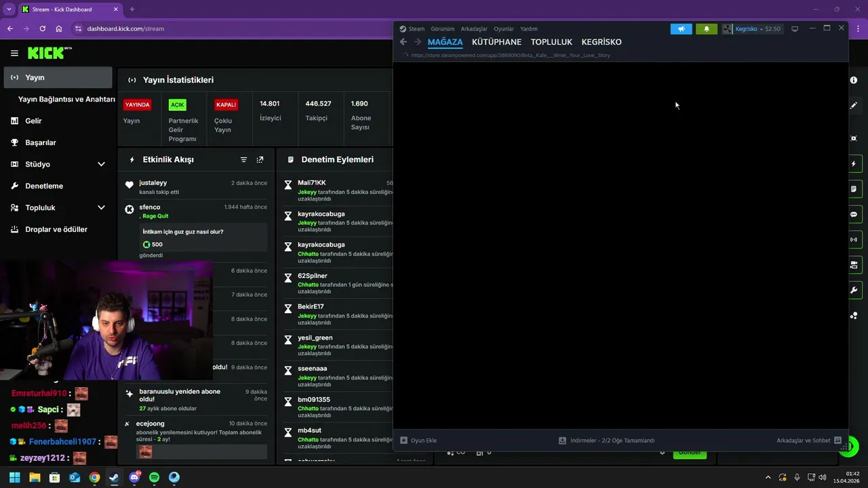Viewport: 868px width, 488px height.
Task: Open Yayın Bağlantısı ve Anahtarı
Action: [66, 99]
